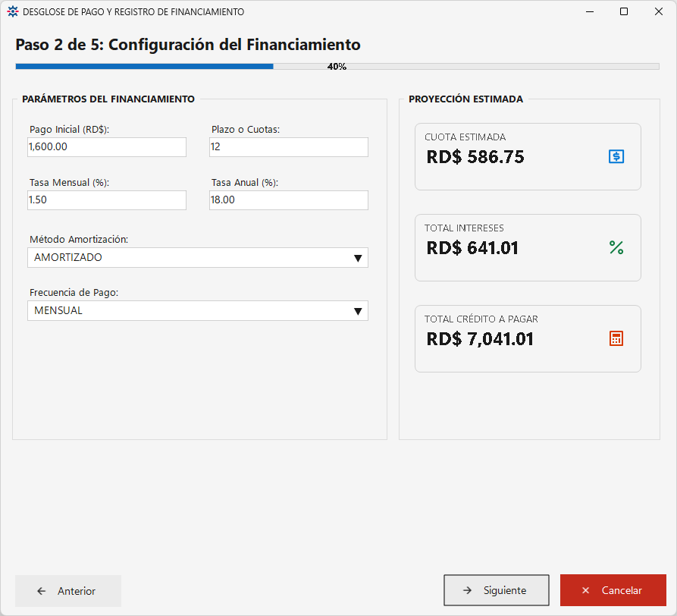The width and height of the screenshot is (677, 616).
Task: Click the CUOTA ESTIMADA label
Action: [x=465, y=137]
